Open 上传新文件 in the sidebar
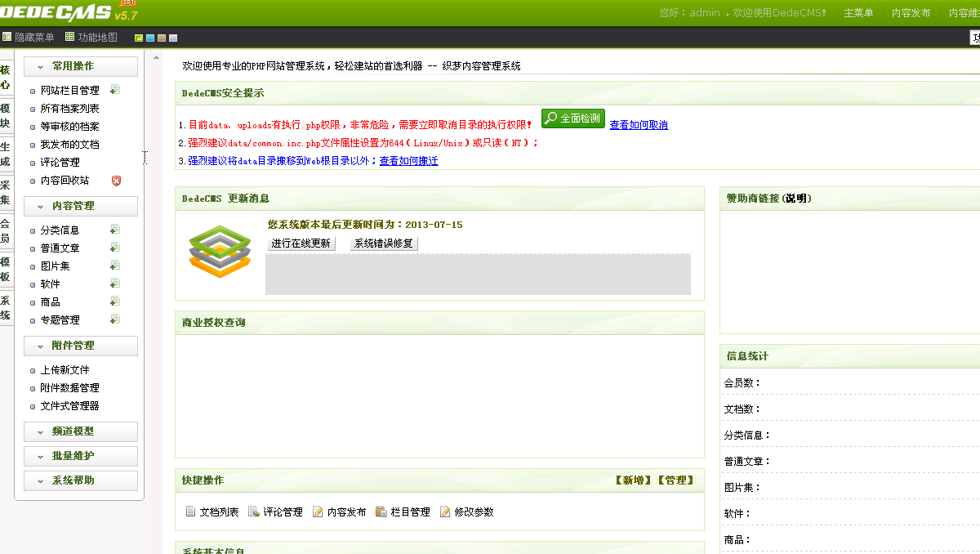Viewport: 980px width, 554px height. pyautogui.click(x=65, y=370)
